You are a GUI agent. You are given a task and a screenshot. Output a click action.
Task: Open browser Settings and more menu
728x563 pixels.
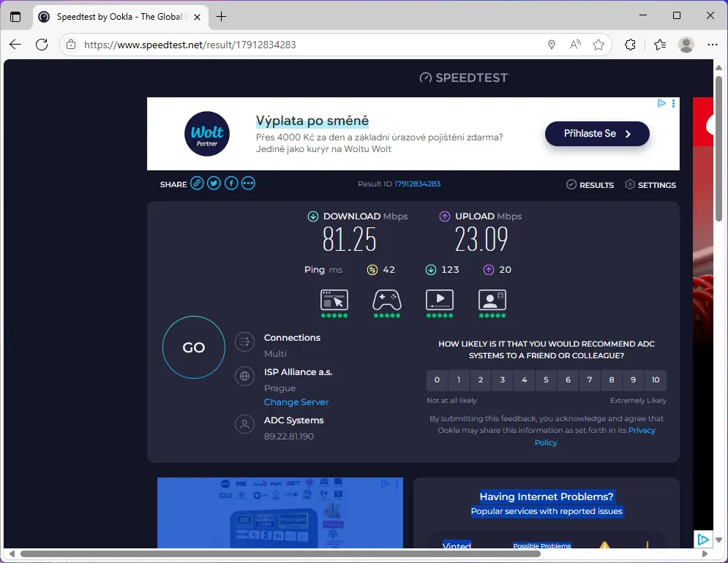point(713,45)
